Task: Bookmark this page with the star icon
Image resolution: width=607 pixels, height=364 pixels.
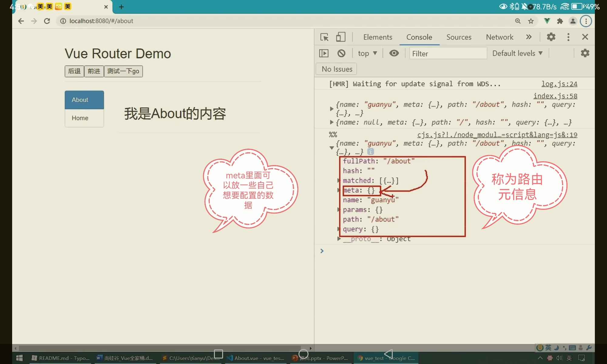Action: [531, 21]
